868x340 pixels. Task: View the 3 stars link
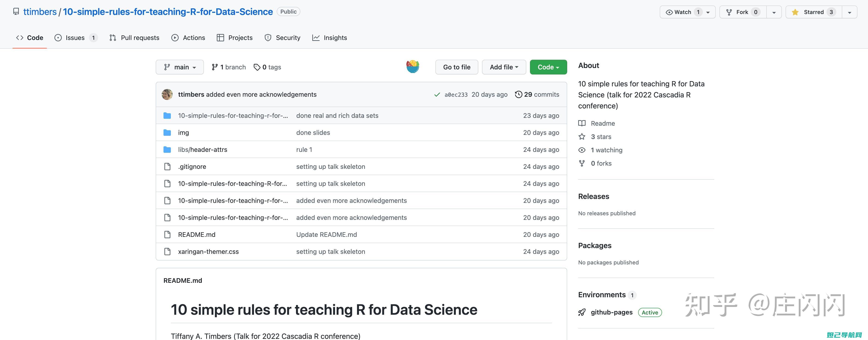601,137
